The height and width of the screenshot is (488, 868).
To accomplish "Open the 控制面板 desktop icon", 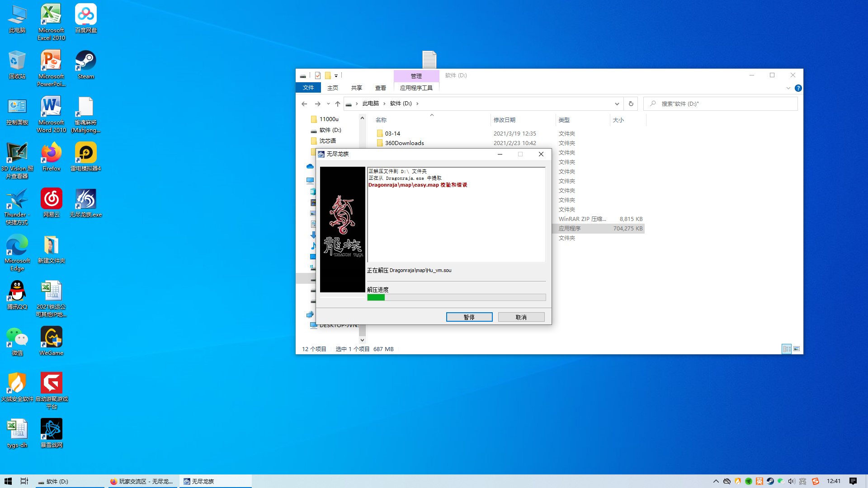I will 17,111.
